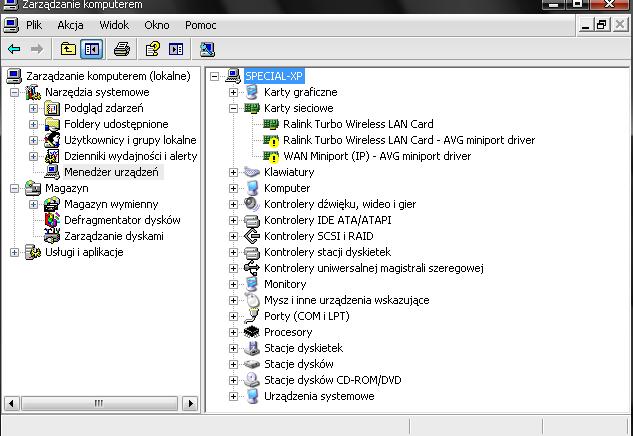Click the Stacje dyskietek floppy icon

(252, 348)
